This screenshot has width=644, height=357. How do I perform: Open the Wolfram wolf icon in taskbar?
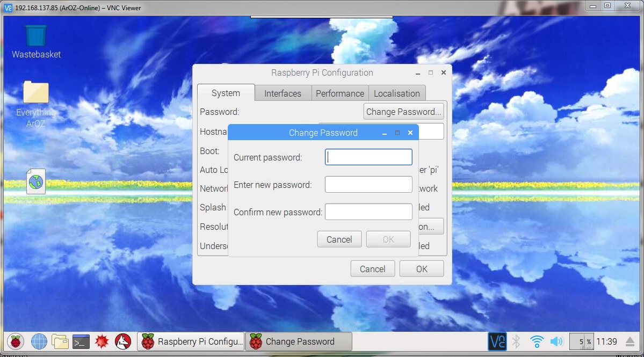click(x=123, y=341)
